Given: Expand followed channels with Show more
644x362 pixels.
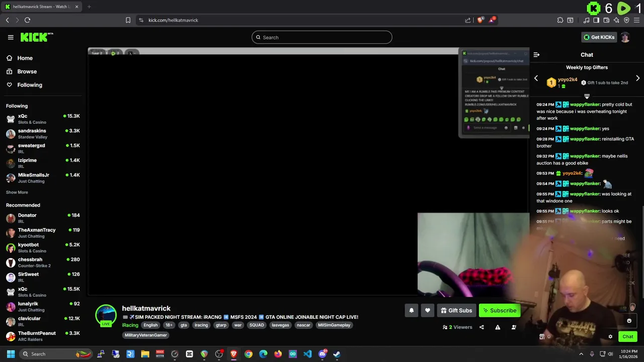Looking at the screenshot, I should tap(17, 193).
